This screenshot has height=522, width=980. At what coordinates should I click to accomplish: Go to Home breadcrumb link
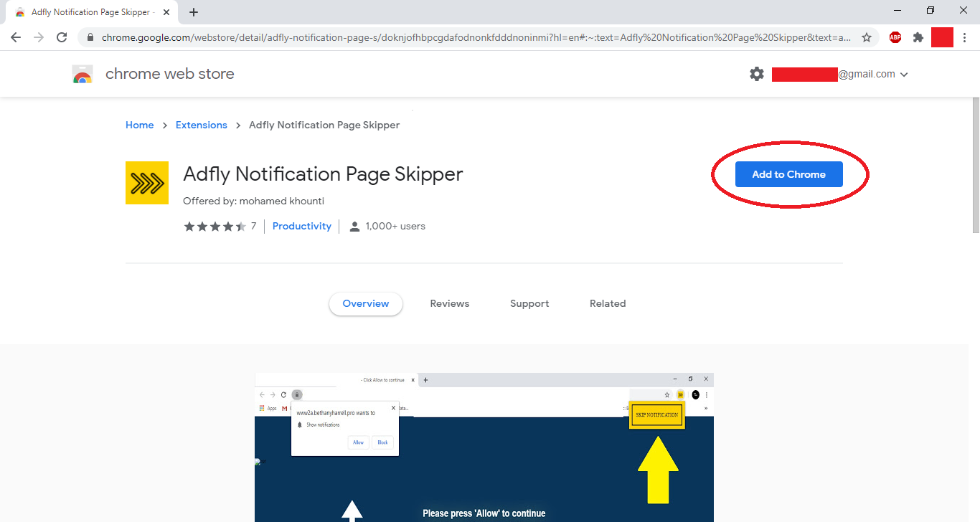[139, 125]
